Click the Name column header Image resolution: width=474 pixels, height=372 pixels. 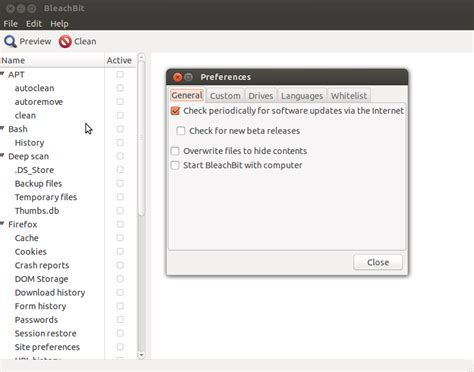click(52, 60)
